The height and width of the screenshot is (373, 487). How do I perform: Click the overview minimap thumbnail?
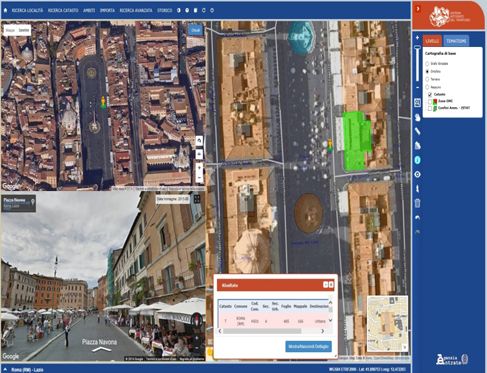387,323
